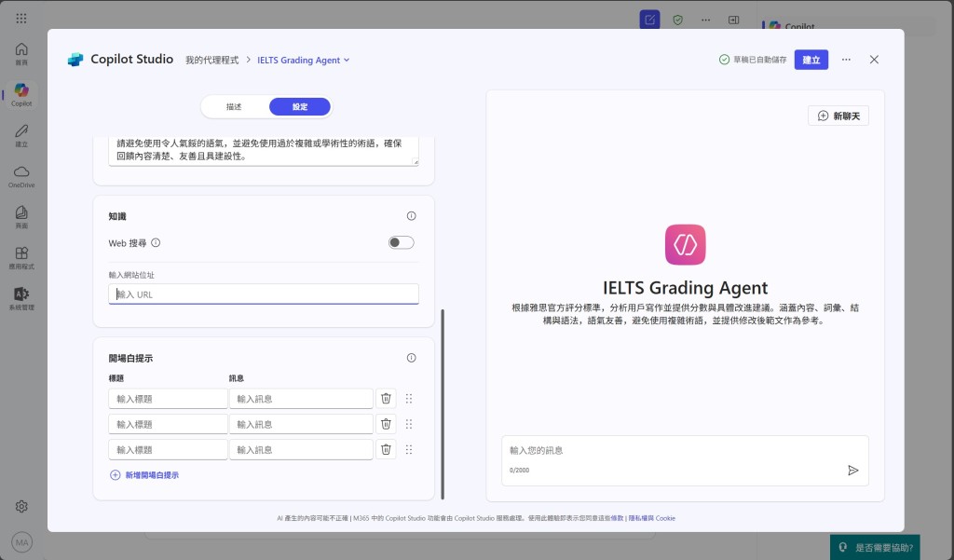Image resolution: width=954 pixels, height=560 pixels.
Task: Open the 隱私權與 Cookie footer link
Action: [x=651, y=518]
